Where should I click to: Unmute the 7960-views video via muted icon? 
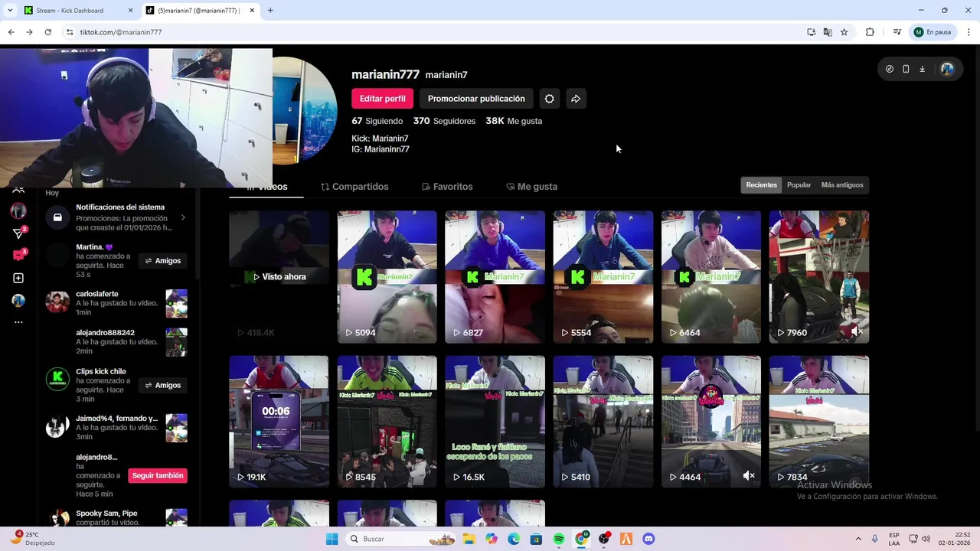[x=856, y=331]
